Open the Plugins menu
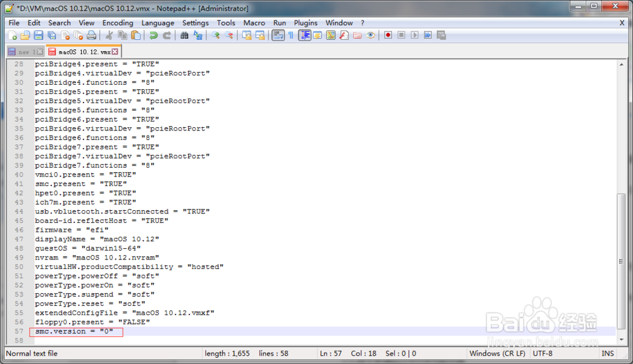 pyautogui.click(x=306, y=23)
